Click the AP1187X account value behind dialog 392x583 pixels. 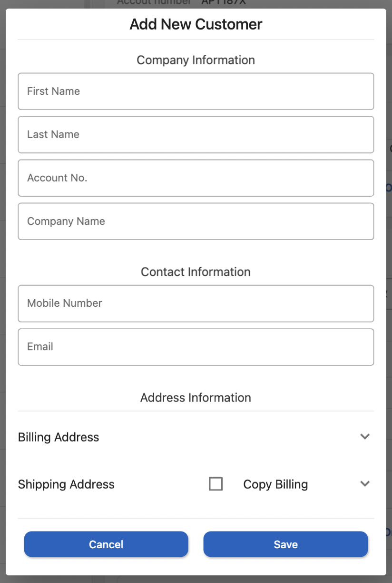click(224, 3)
